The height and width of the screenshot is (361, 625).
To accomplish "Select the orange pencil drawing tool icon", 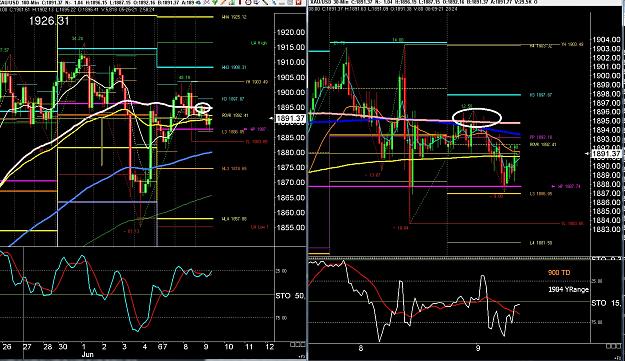I will (224, 2).
